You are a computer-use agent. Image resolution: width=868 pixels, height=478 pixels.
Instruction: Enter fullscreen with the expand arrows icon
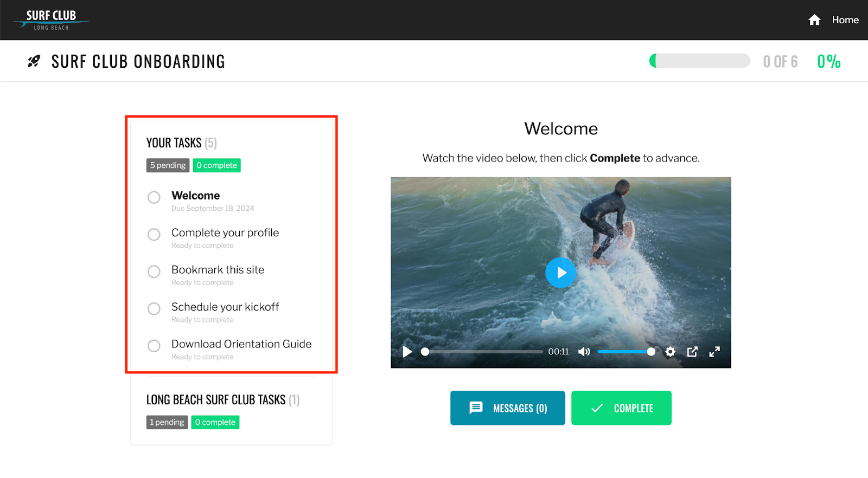click(x=714, y=352)
